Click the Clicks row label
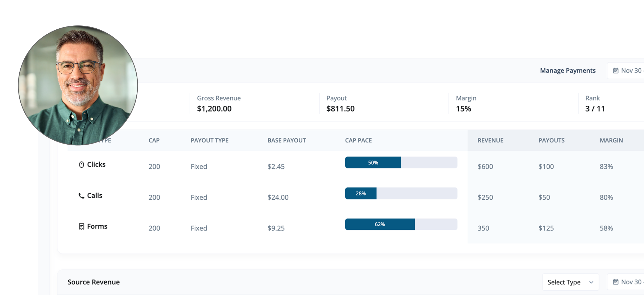The height and width of the screenshot is (295, 644). pos(96,164)
